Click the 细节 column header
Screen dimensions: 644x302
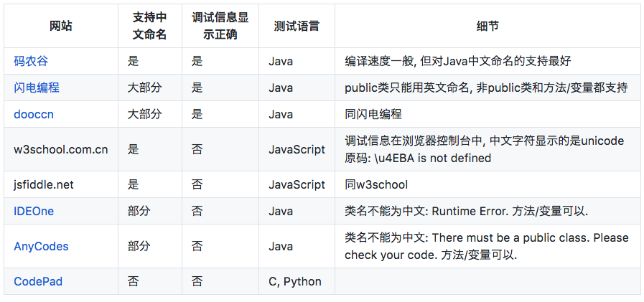pos(487,26)
